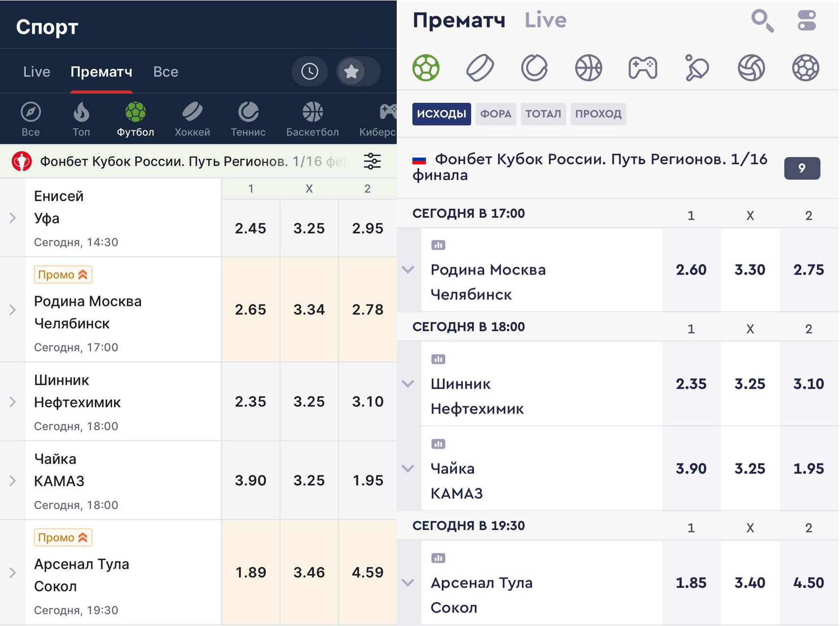The width and height of the screenshot is (840, 626).
Task: Select the table tennis paddle icon
Action: click(697, 68)
